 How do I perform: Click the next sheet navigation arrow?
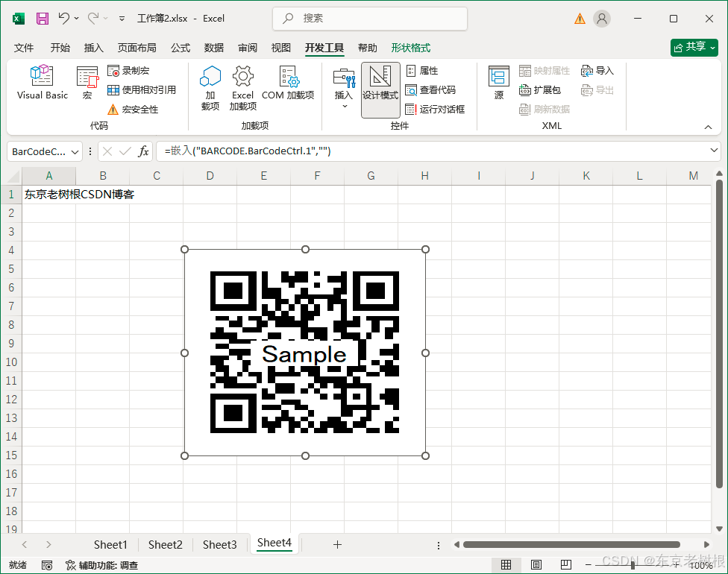pyautogui.click(x=48, y=545)
